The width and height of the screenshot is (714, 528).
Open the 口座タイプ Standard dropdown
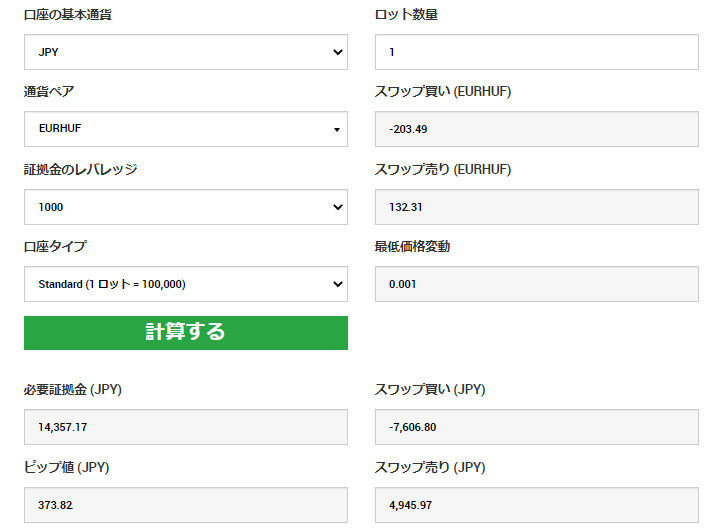click(x=186, y=284)
